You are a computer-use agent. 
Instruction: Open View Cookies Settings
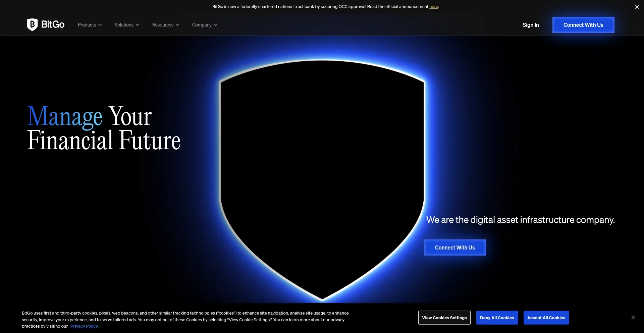point(444,318)
